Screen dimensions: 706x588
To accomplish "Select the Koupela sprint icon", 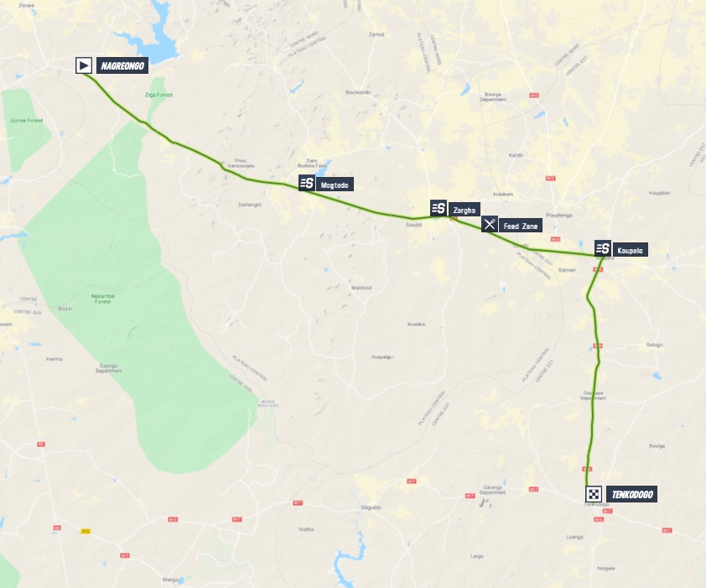I will (x=603, y=249).
